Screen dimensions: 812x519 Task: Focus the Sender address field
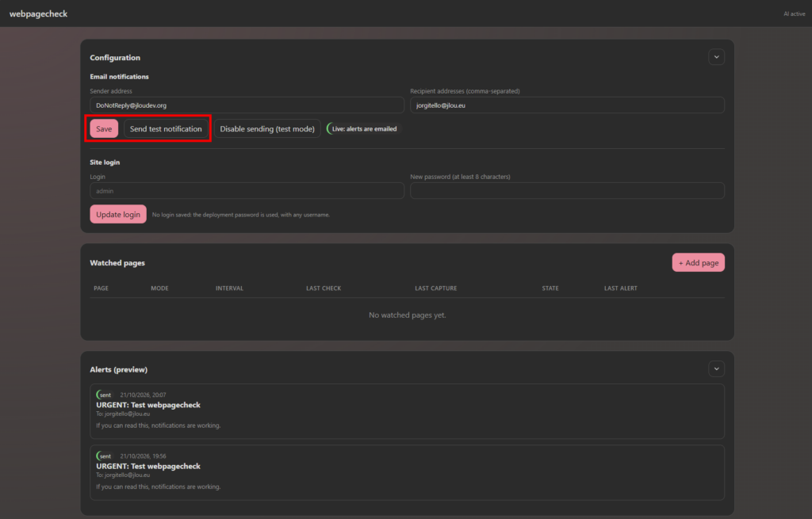tap(247, 105)
